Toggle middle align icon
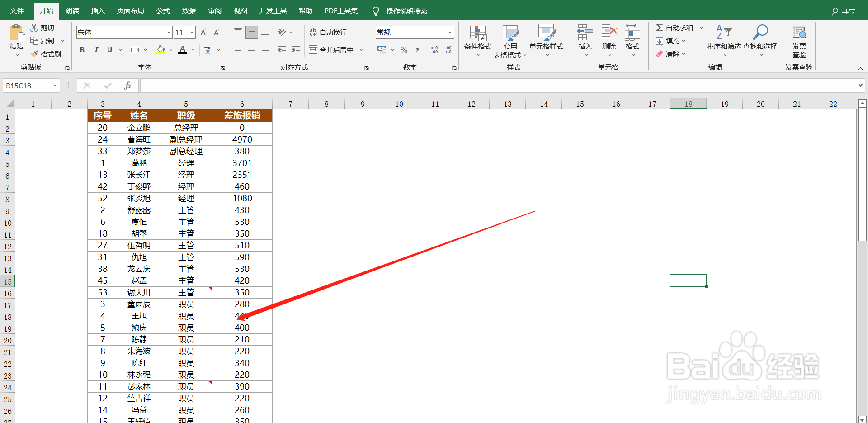Viewport: 868px width, 423px height. click(252, 32)
